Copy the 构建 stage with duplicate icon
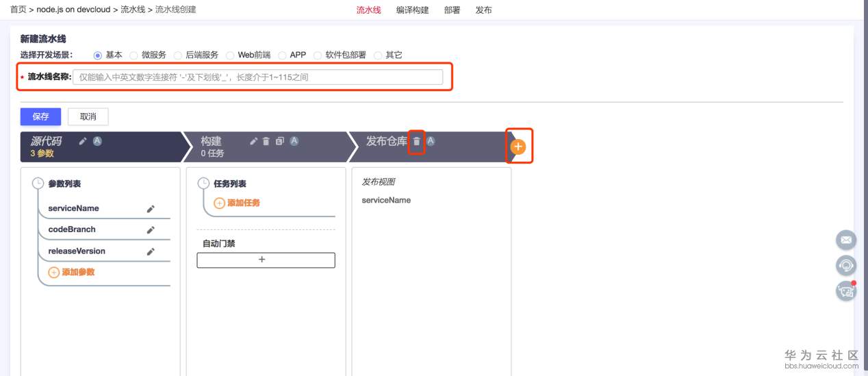Screen dimensions: 868x376 [279, 141]
